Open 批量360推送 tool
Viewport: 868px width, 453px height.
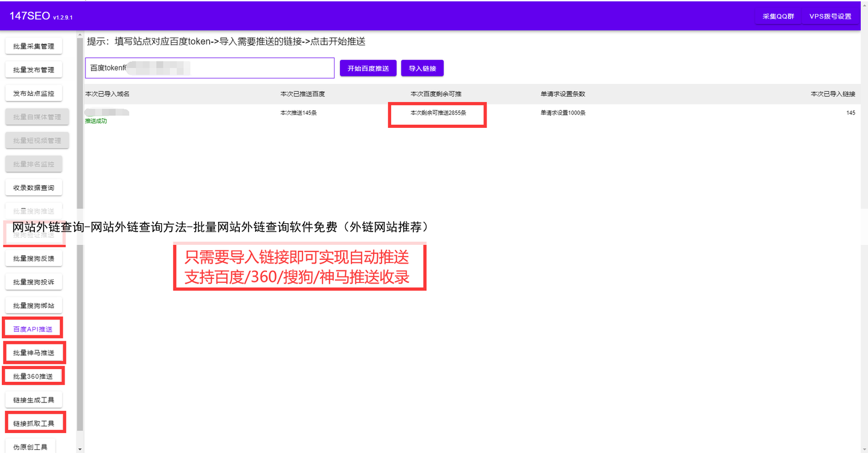pos(33,376)
